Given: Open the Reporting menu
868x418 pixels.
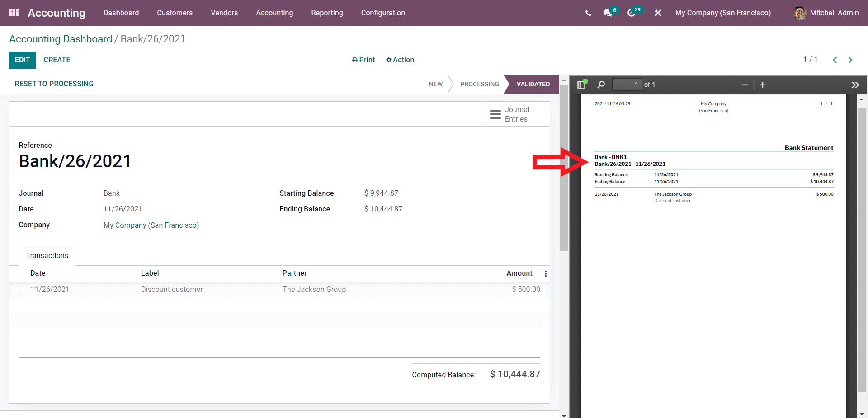Looking at the screenshot, I should pos(327,13).
